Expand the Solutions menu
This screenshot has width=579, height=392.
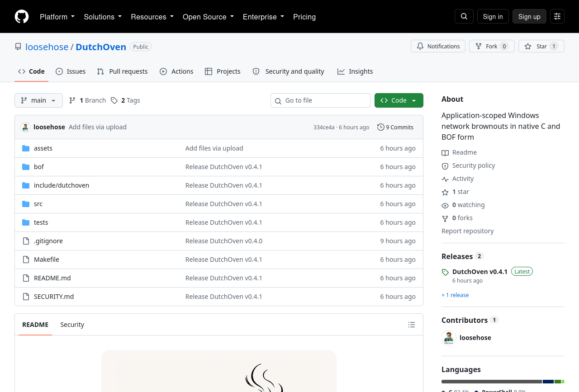(x=103, y=17)
